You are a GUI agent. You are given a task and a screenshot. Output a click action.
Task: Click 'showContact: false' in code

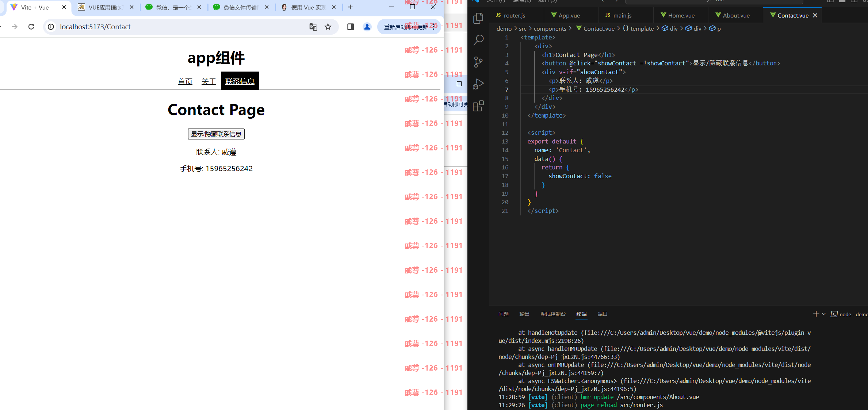pos(580,176)
